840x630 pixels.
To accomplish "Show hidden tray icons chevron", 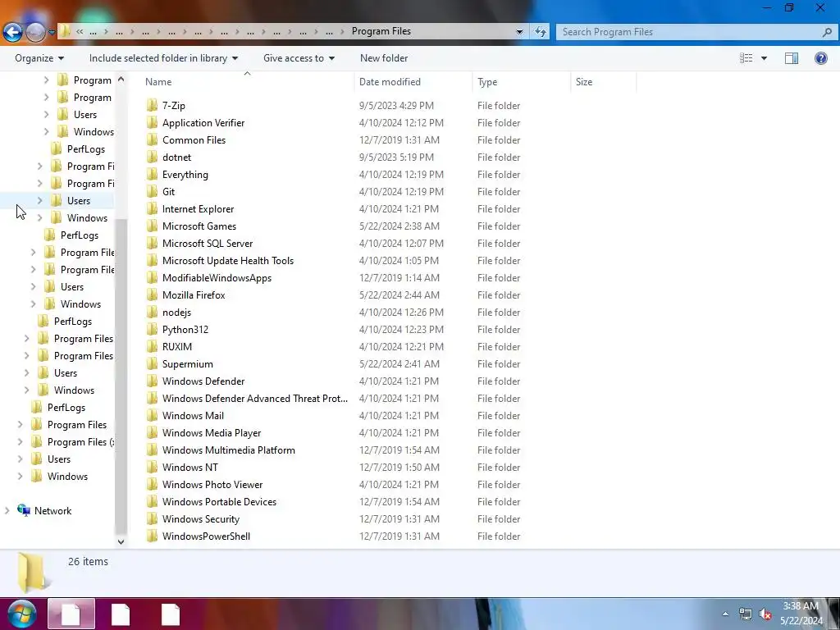I will click(x=725, y=614).
